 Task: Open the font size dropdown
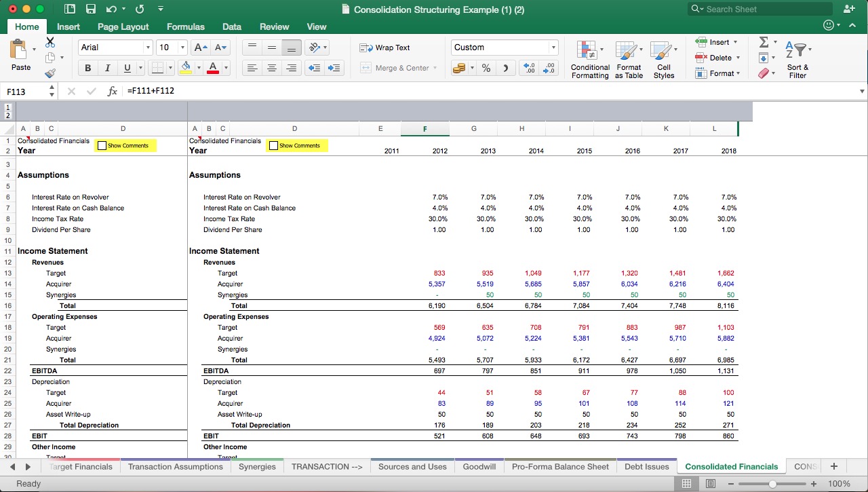pos(182,48)
